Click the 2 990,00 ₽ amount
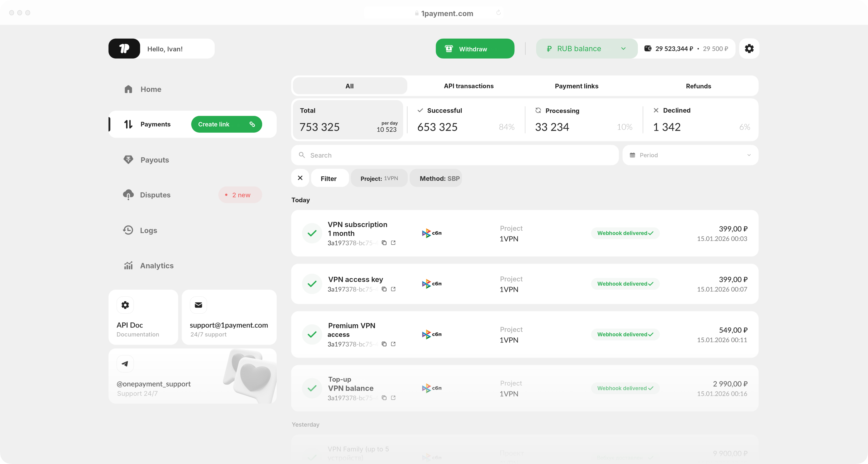868x464 pixels. click(730, 384)
